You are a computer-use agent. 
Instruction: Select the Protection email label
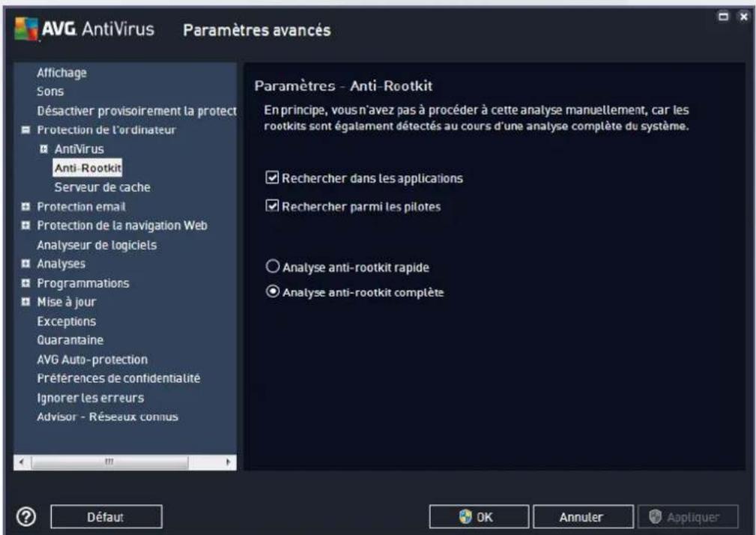pyautogui.click(x=81, y=206)
